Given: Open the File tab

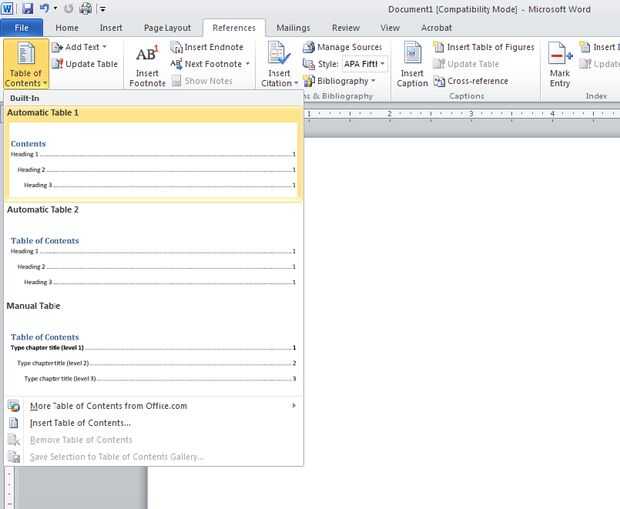Looking at the screenshot, I should [22, 28].
